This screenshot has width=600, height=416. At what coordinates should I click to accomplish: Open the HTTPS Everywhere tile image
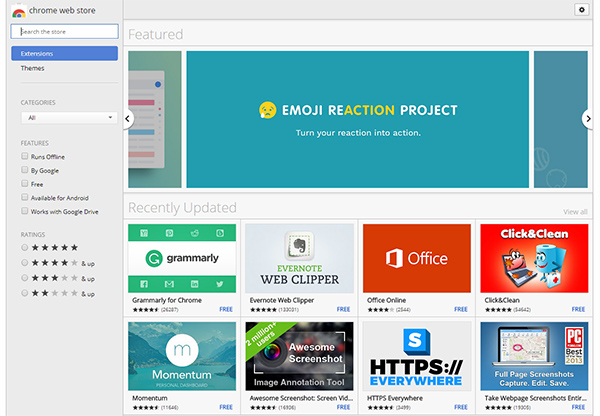pyautogui.click(x=417, y=356)
